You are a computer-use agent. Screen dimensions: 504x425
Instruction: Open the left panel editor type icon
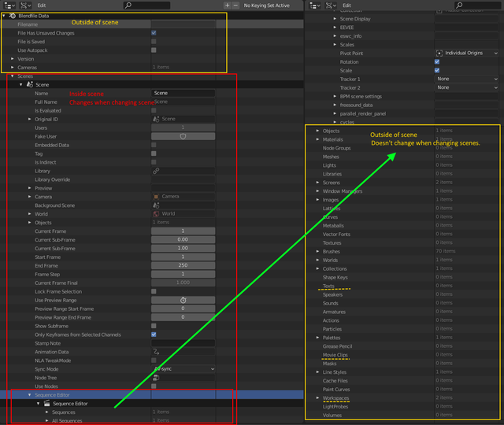click(9, 6)
